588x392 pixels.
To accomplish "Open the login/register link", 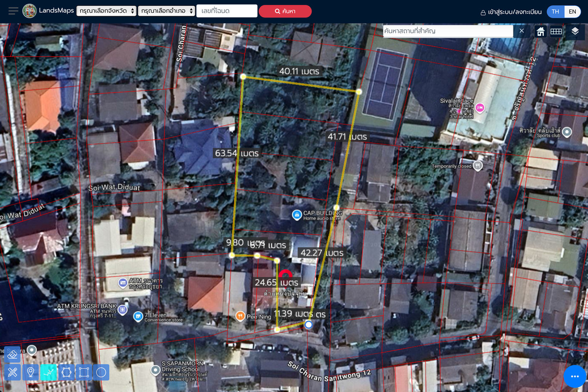I will [x=511, y=12].
